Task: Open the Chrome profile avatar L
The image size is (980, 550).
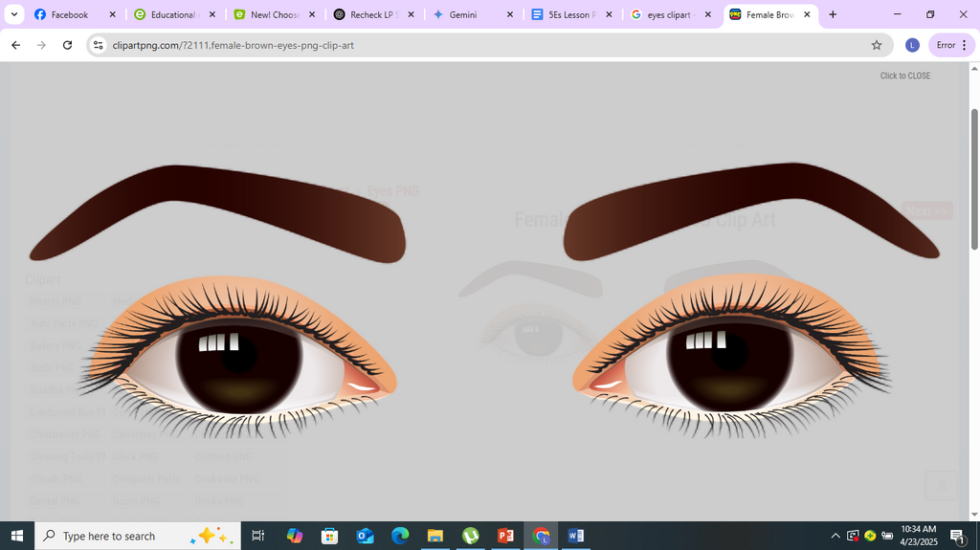Action: [912, 45]
